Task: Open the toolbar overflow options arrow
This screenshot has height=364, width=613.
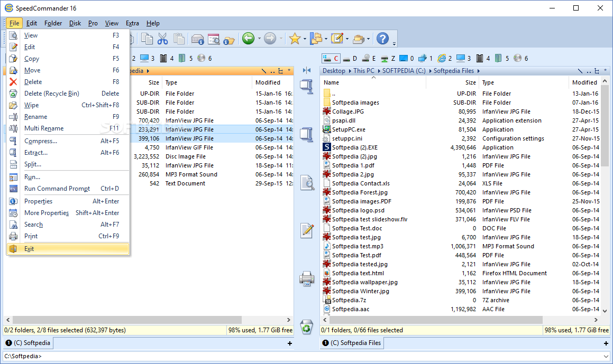Action: [x=394, y=43]
